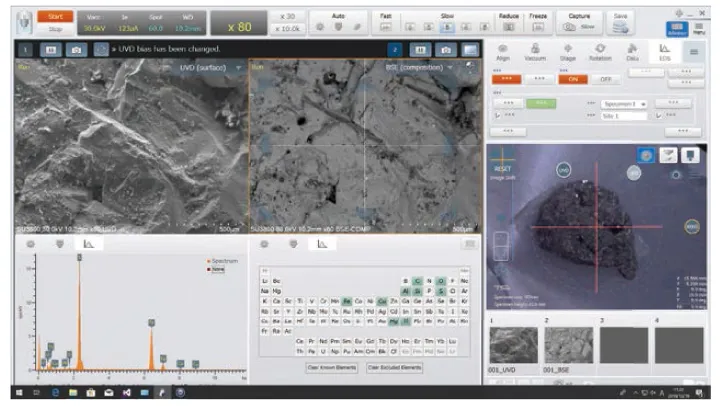
Task: Click Clear Known Elements button
Action: (331, 367)
